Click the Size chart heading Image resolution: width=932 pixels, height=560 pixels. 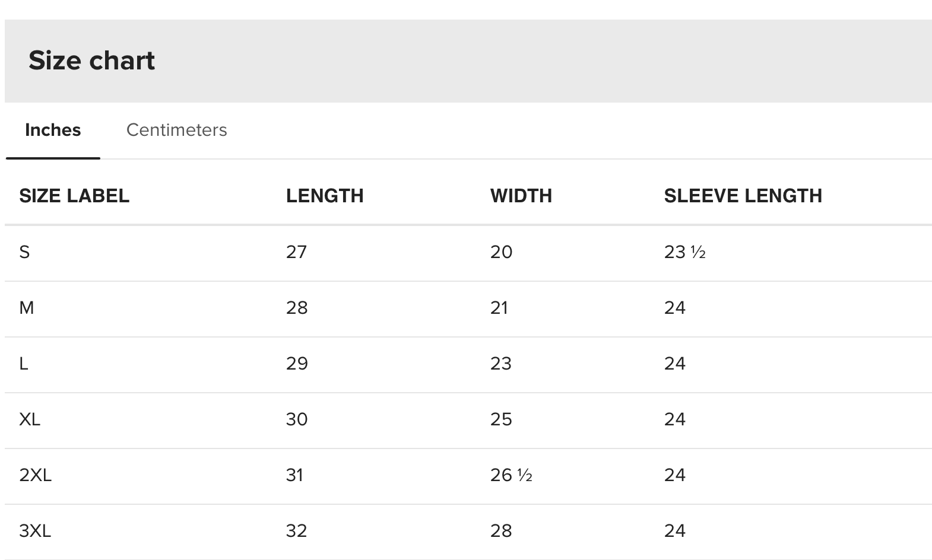coord(91,61)
